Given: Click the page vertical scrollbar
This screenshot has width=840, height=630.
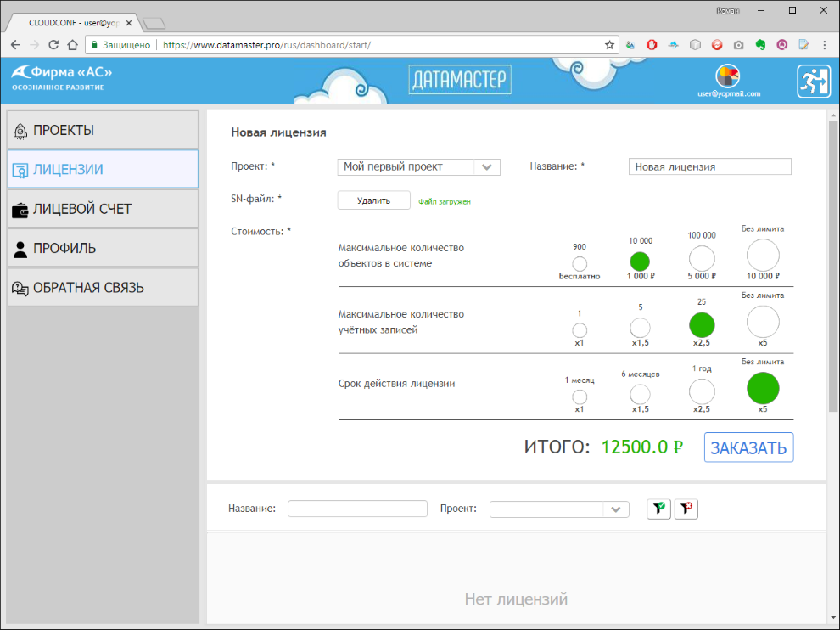Looking at the screenshot, I should 832,267.
